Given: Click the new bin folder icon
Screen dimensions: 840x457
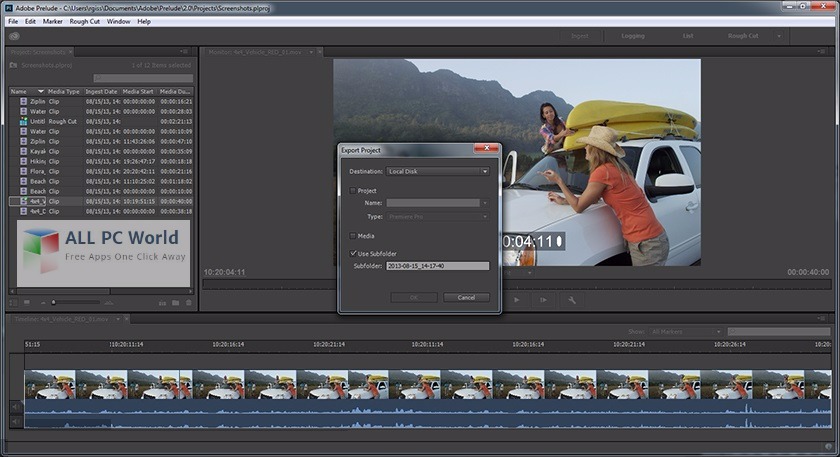Looking at the screenshot, I should point(175,302).
